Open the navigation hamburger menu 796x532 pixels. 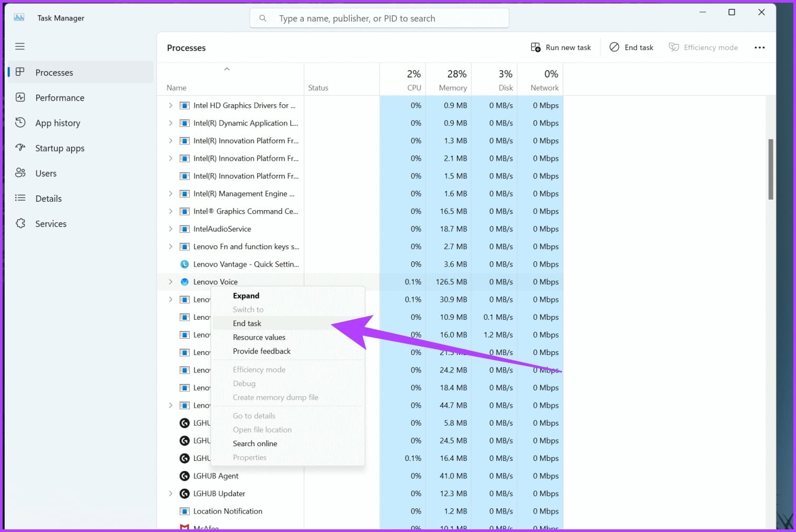20,46
